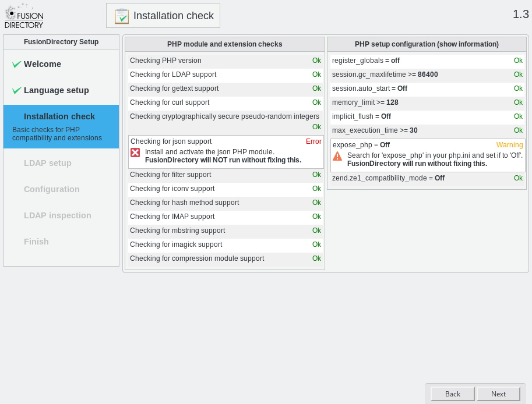Click the orange warning triangle icon for expose_php

click(337, 156)
